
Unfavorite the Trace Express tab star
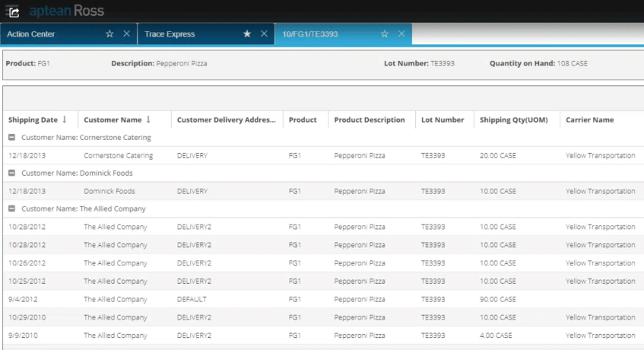(247, 34)
